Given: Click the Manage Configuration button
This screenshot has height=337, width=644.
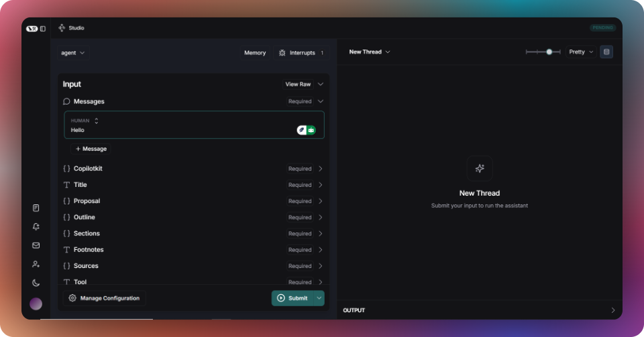Looking at the screenshot, I should [x=105, y=298].
